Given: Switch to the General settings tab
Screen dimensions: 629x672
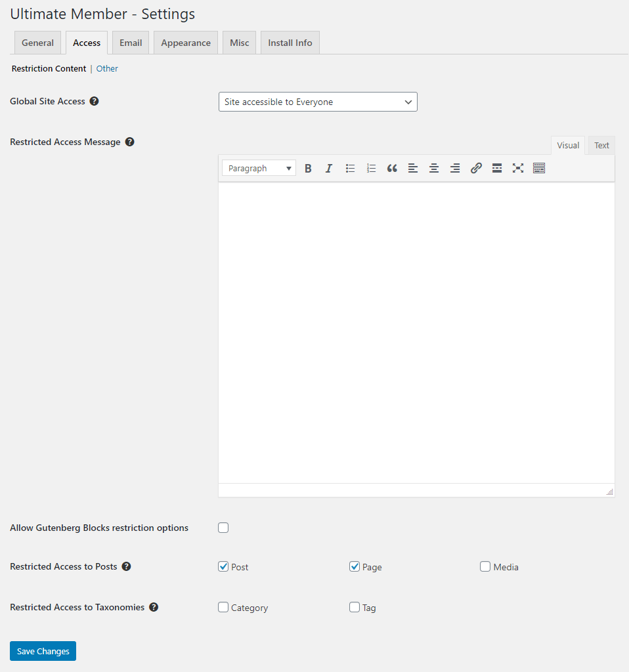Looking at the screenshot, I should [x=37, y=43].
